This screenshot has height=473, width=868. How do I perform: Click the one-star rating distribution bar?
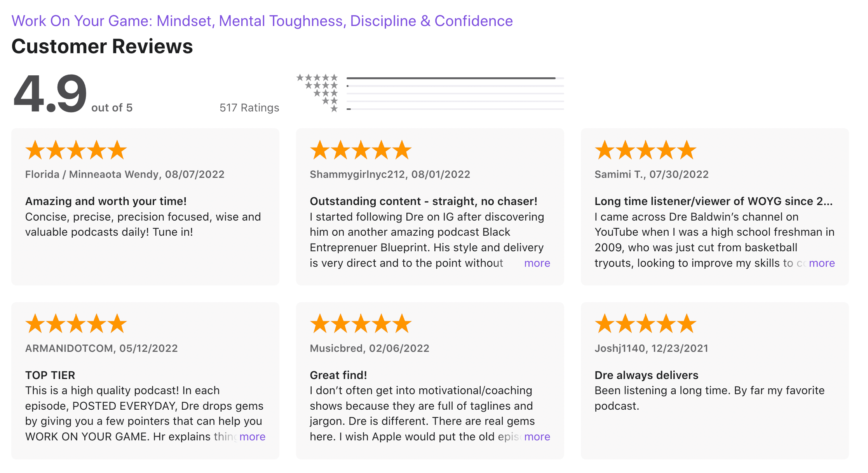[x=455, y=109]
